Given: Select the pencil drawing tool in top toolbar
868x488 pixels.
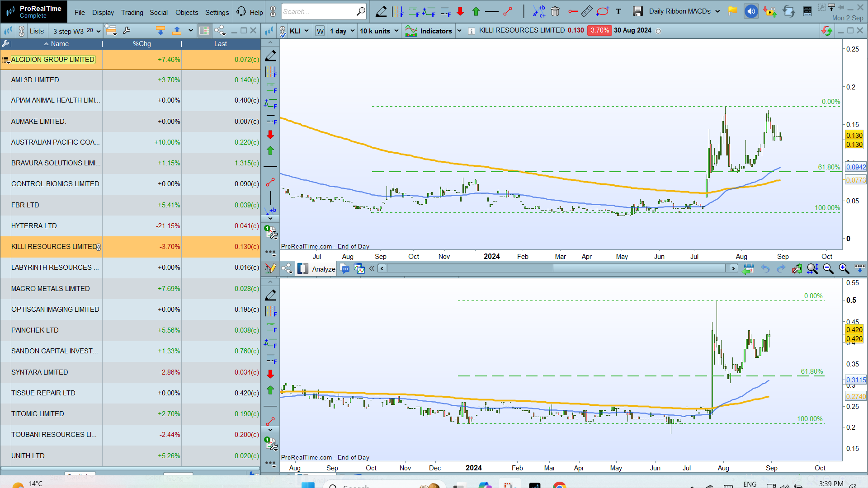Looking at the screenshot, I should (x=381, y=12).
